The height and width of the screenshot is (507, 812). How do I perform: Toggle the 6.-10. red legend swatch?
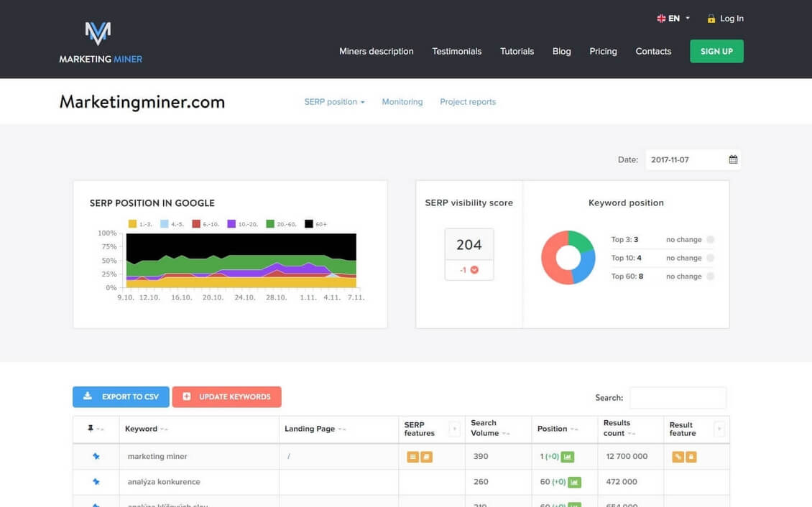195,224
